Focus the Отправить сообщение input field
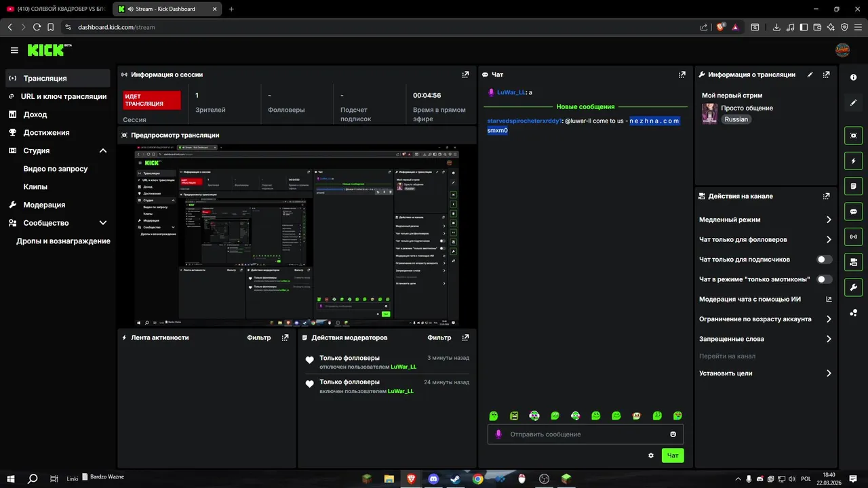The width and height of the screenshot is (868, 488). pyautogui.click(x=585, y=434)
